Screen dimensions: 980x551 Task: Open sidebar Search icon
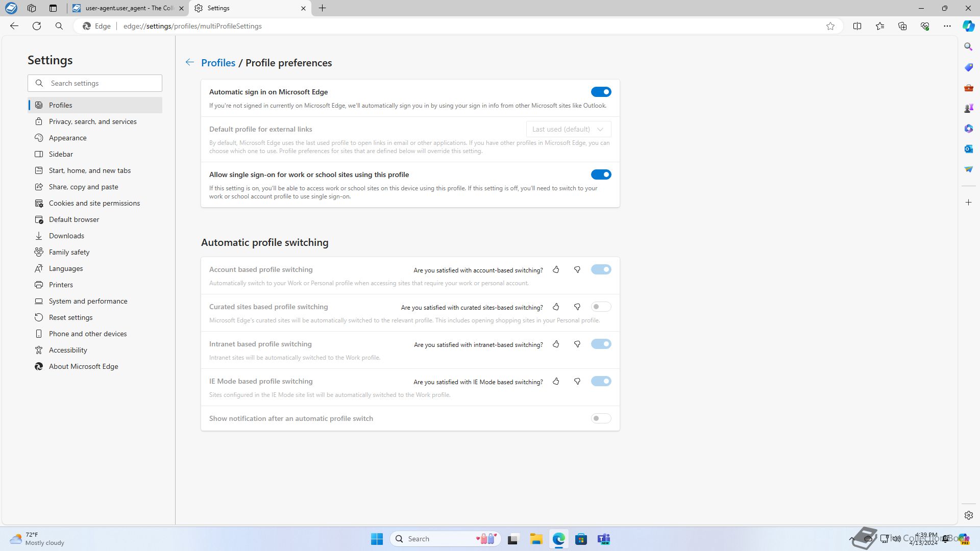point(968,47)
